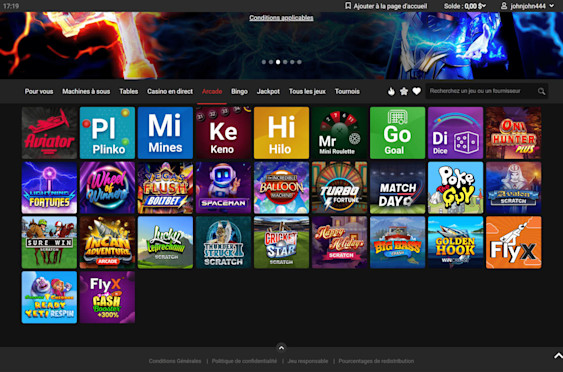Viewport: 563px width, 372px height.
Task: Open the Jeu responsable footer link
Action: tap(308, 361)
